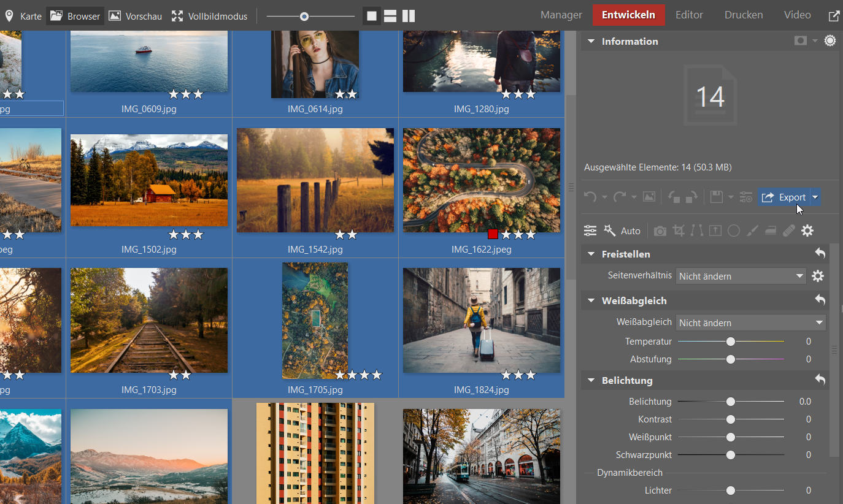Reset the Belichtung section with its arrow
843x504 pixels.
point(820,380)
